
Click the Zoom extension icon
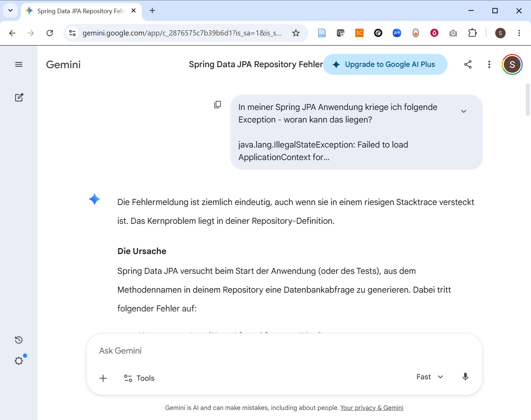coord(397,33)
